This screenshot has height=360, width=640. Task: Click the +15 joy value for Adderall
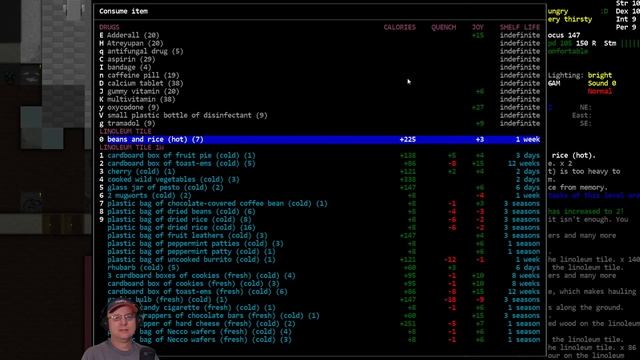(478, 35)
